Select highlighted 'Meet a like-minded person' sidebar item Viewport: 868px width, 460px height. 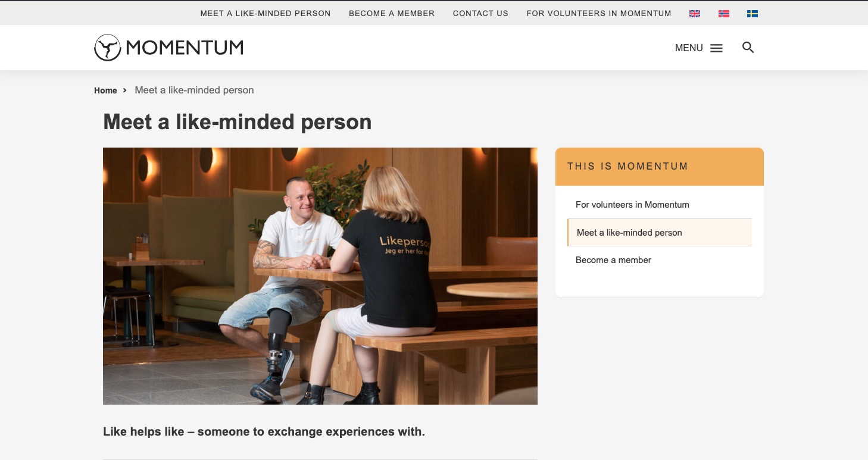coord(660,233)
